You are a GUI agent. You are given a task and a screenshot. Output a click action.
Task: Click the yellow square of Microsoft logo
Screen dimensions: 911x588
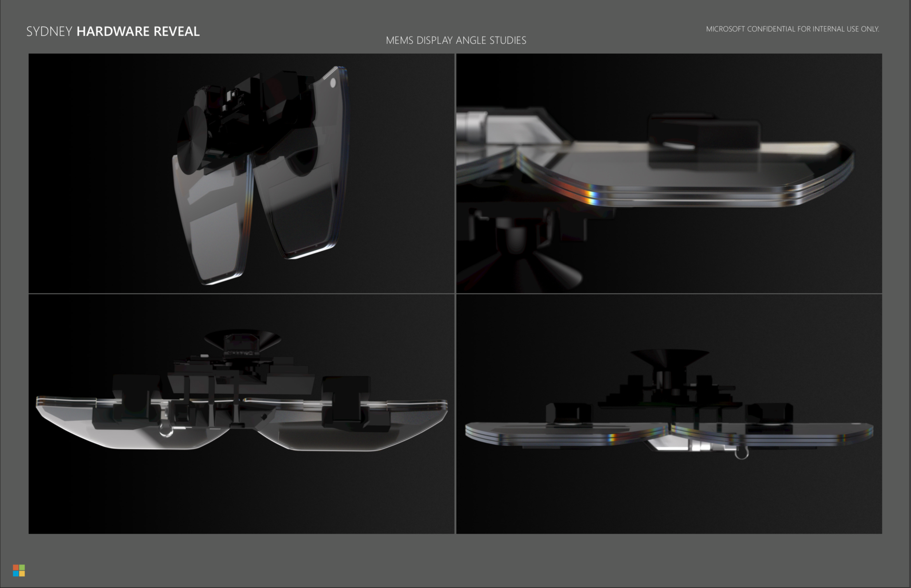(22, 573)
